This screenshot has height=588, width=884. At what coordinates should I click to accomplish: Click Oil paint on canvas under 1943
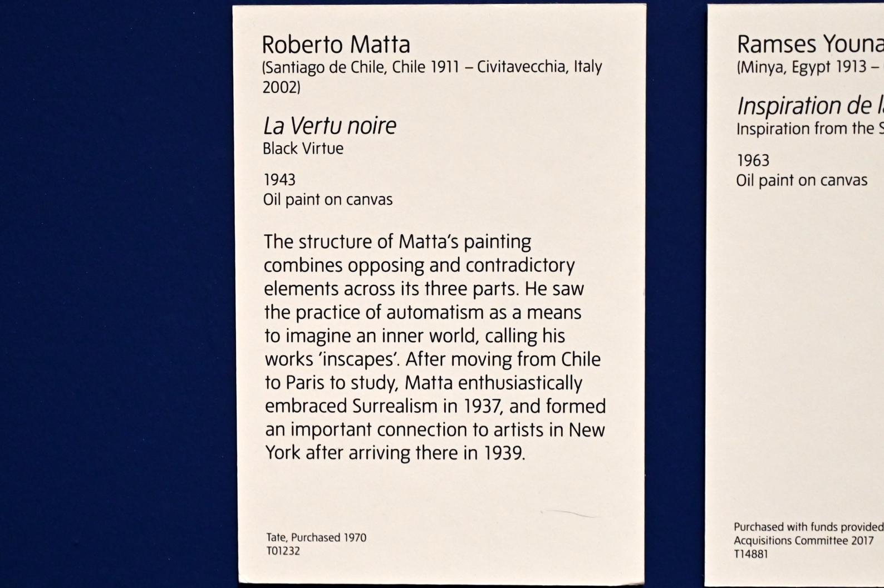(327, 200)
